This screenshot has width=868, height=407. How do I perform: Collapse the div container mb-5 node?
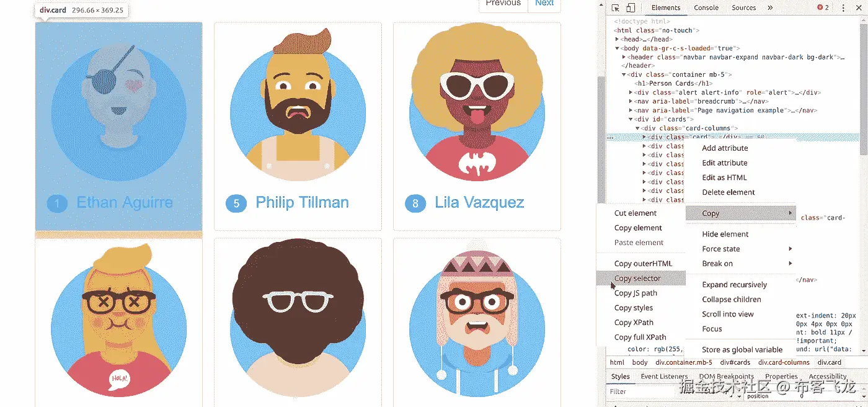point(624,75)
